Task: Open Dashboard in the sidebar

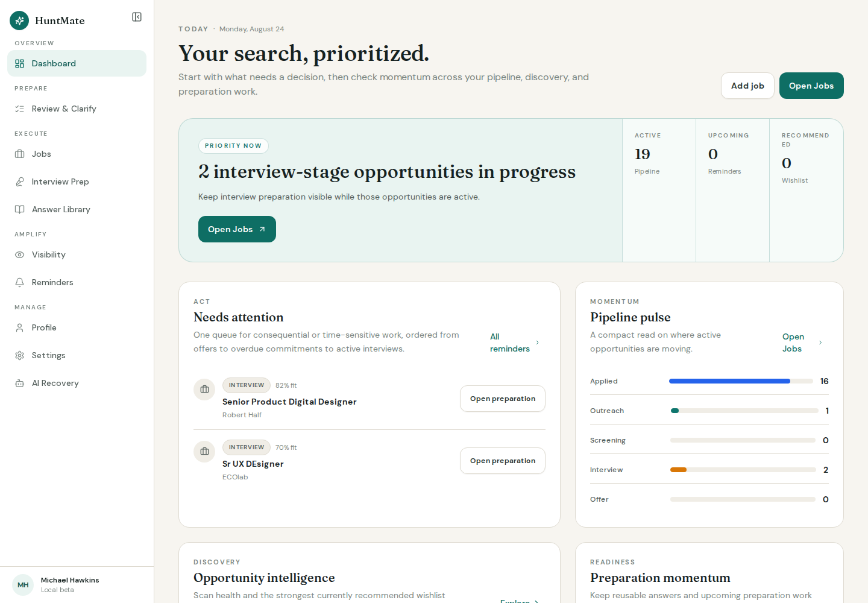Action: [77, 63]
